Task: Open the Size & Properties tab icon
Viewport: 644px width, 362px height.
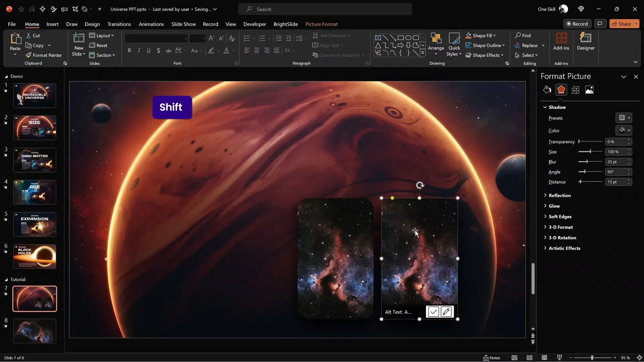Action: click(x=575, y=90)
